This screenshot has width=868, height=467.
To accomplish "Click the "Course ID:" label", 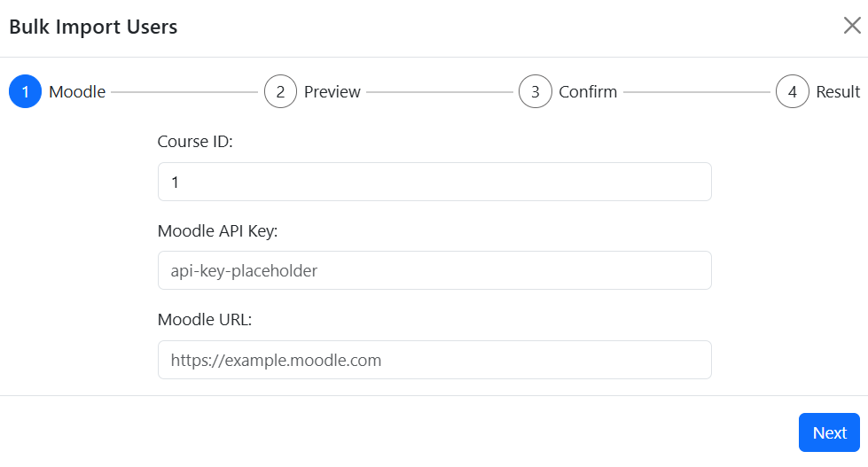I will click(195, 141).
